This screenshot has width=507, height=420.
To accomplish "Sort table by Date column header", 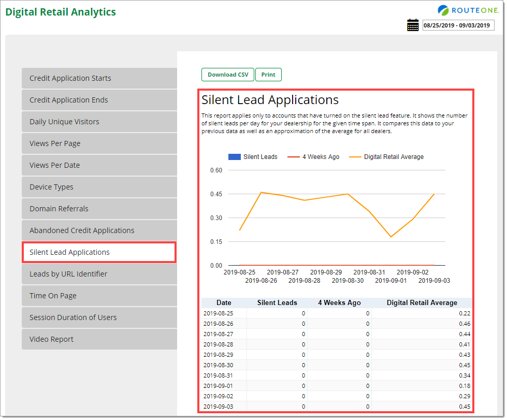I will (x=224, y=303).
